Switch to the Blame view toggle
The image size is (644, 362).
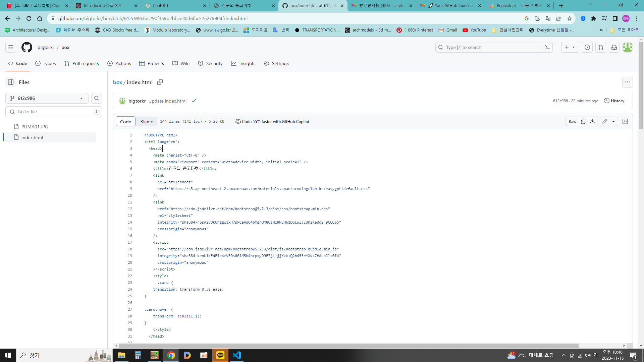click(x=147, y=121)
